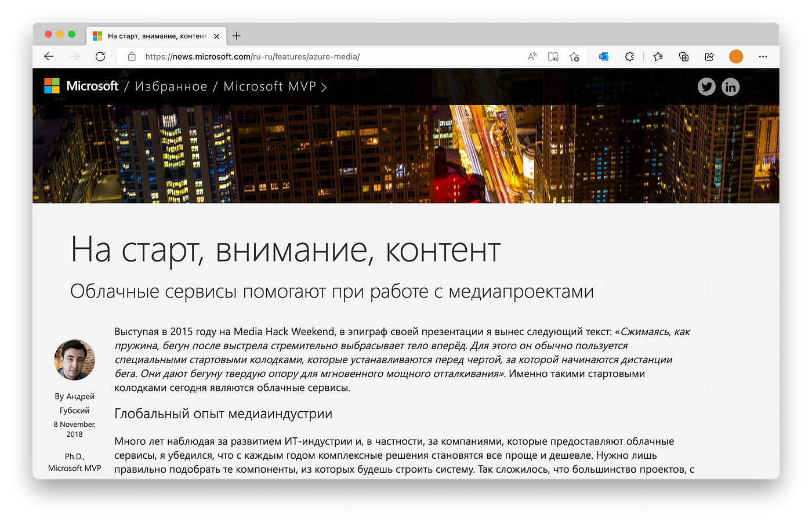Share this page
The image size is (812, 522).
pos(709,56)
